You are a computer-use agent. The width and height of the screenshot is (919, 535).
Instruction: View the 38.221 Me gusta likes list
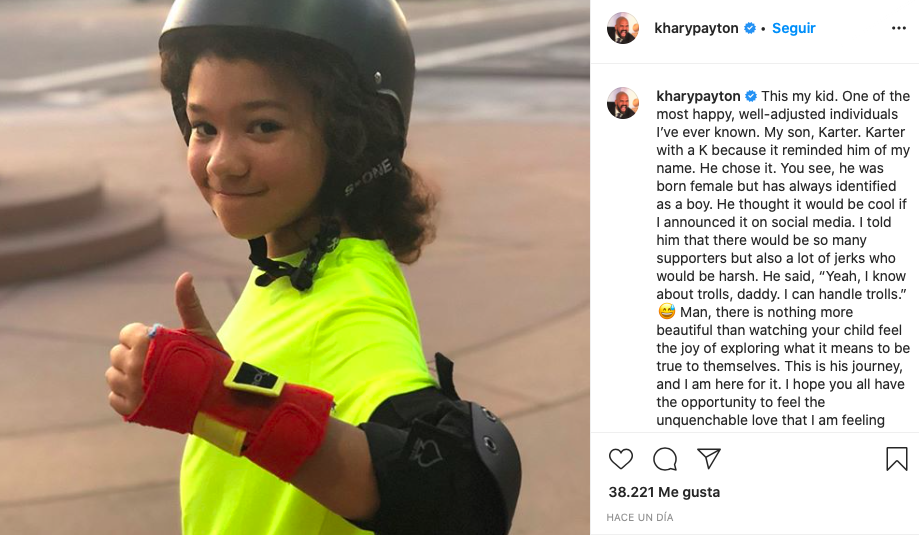(x=664, y=492)
